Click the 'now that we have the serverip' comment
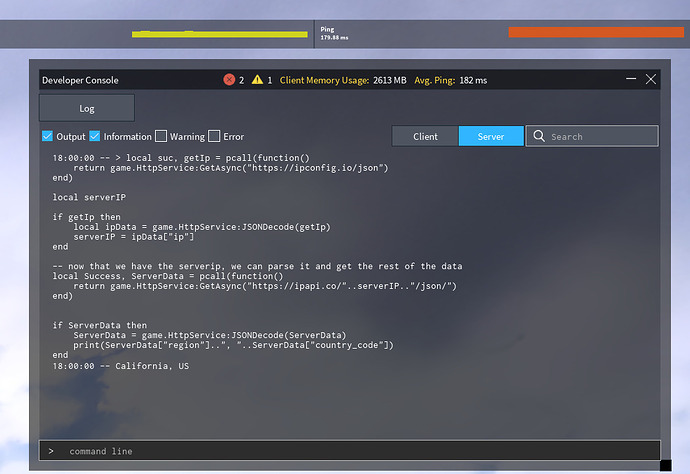The height and width of the screenshot is (474, 690). pos(257,266)
